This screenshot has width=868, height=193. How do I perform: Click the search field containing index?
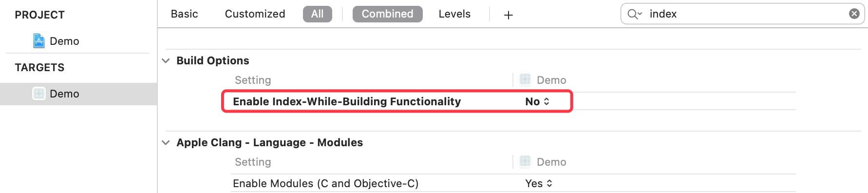coord(742,14)
